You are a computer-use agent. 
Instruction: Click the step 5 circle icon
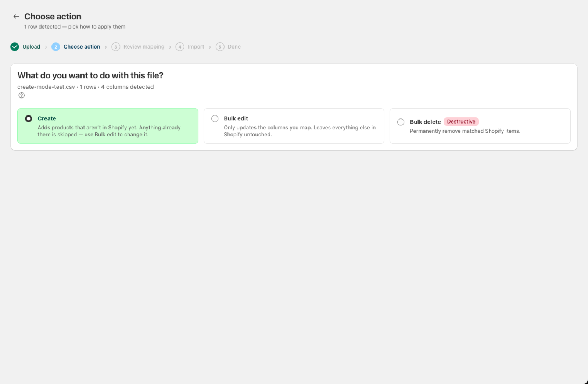pyautogui.click(x=220, y=47)
